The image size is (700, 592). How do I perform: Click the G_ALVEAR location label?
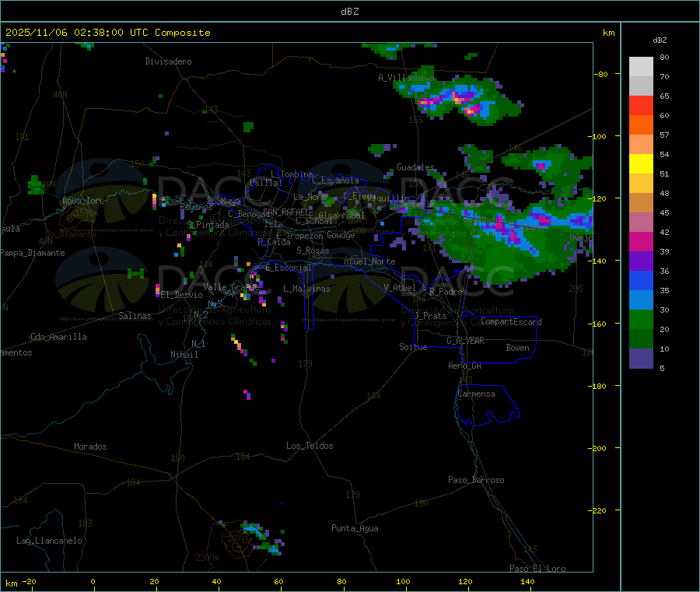click(465, 341)
